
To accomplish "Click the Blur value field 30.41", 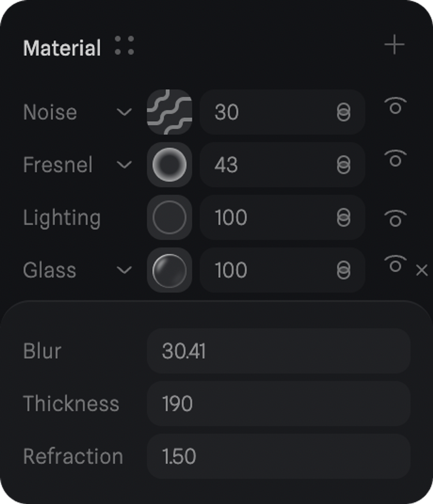I will click(x=278, y=351).
